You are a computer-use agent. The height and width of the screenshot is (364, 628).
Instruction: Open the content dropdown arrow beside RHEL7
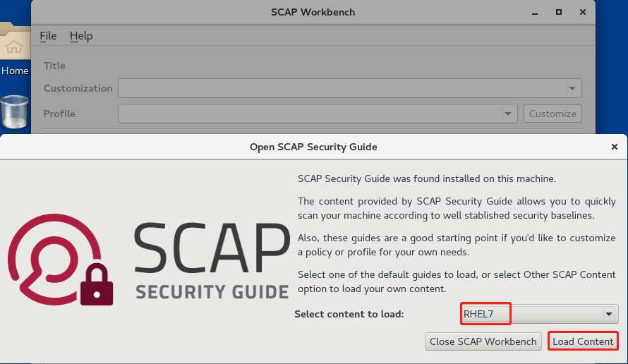click(609, 314)
